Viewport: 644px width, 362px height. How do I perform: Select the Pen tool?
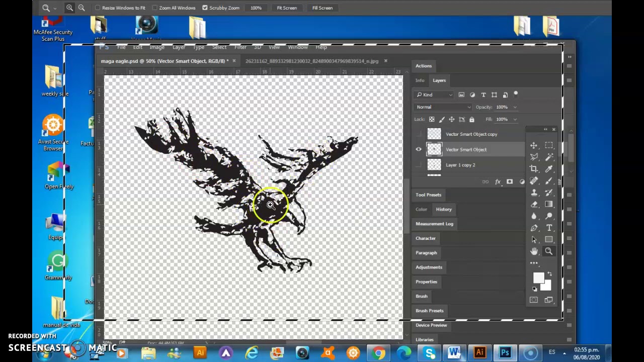click(534, 228)
